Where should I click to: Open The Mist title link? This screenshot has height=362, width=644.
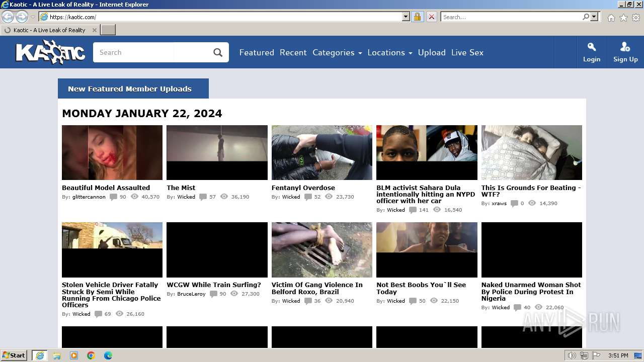(181, 188)
